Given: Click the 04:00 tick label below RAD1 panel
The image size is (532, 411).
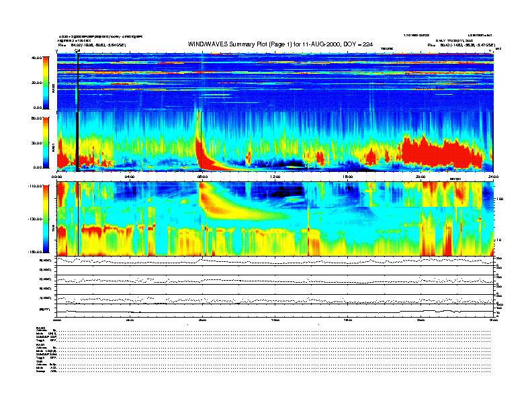Looking at the screenshot, I should (129, 177).
